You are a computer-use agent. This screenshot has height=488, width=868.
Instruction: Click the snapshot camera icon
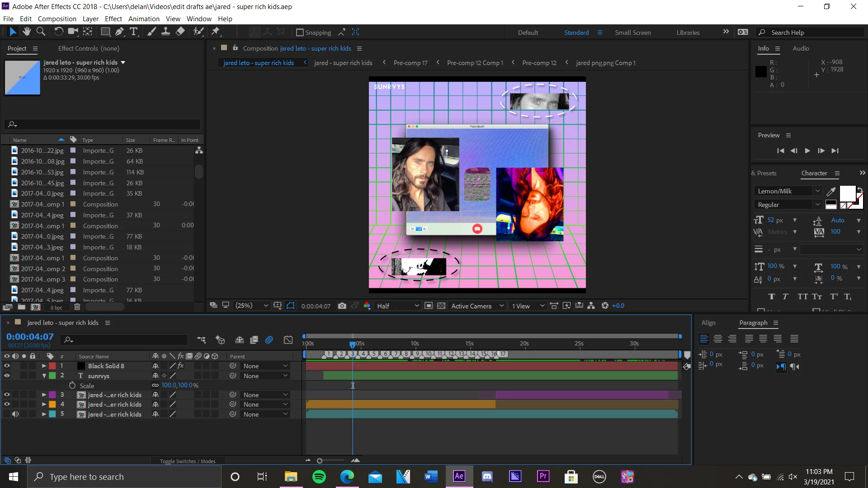342,306
